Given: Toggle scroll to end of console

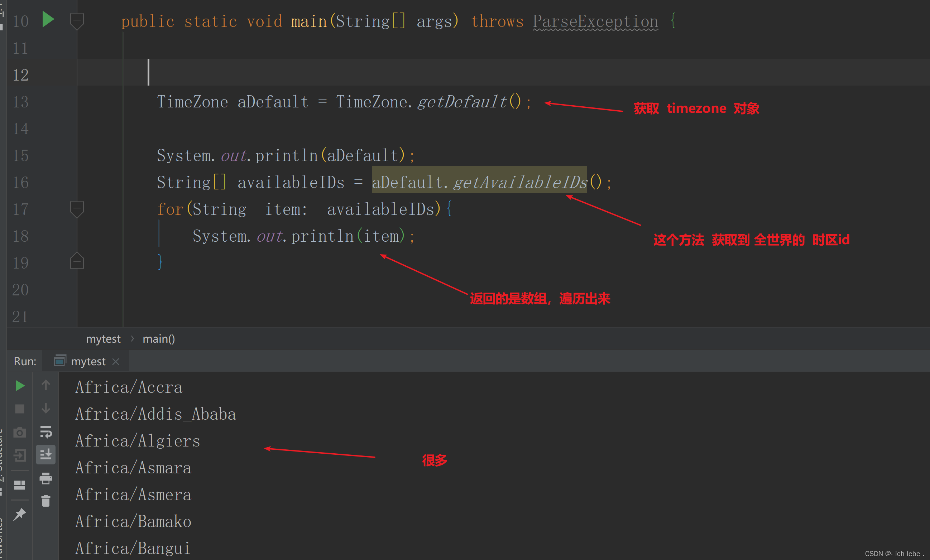Looking at the screenshot, I should pyautogui.click(x=45, y=454).
